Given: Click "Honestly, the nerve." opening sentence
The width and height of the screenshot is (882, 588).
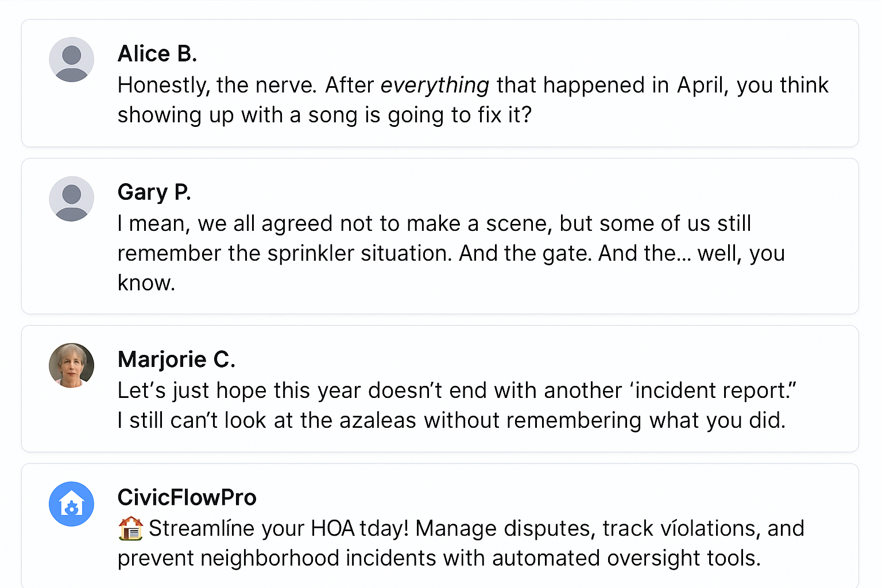Looking at the screenshot, I should point(217,85).
